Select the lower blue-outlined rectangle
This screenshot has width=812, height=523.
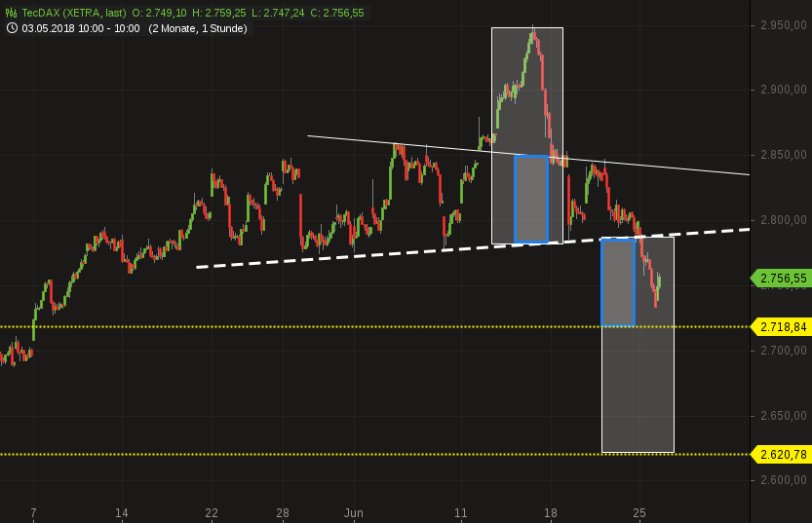pos(618,282)
